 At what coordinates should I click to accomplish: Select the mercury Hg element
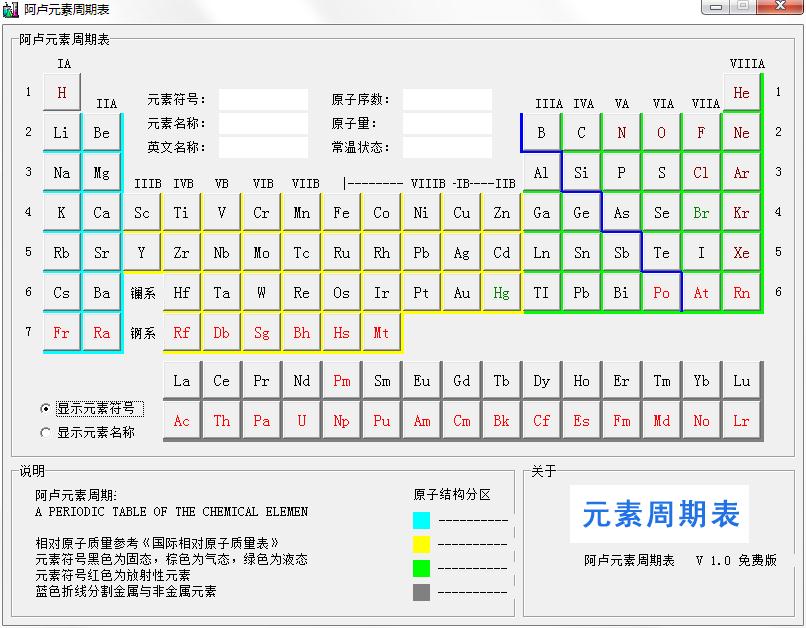(x=501, y=293)
